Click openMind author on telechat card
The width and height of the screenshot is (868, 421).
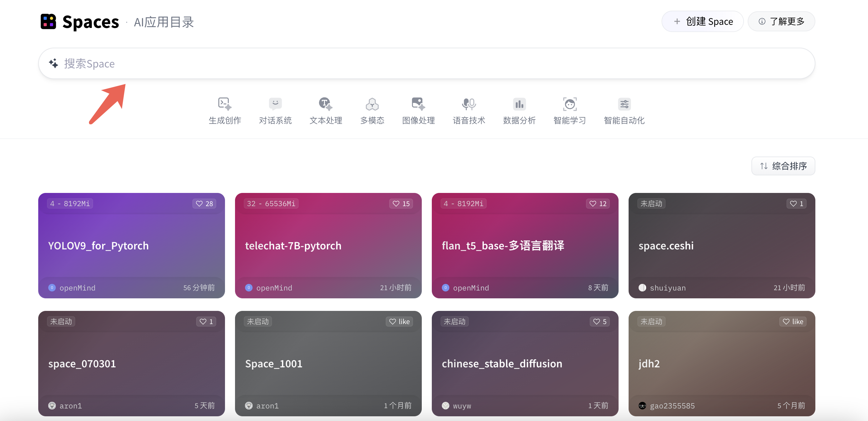coord(274,288)
